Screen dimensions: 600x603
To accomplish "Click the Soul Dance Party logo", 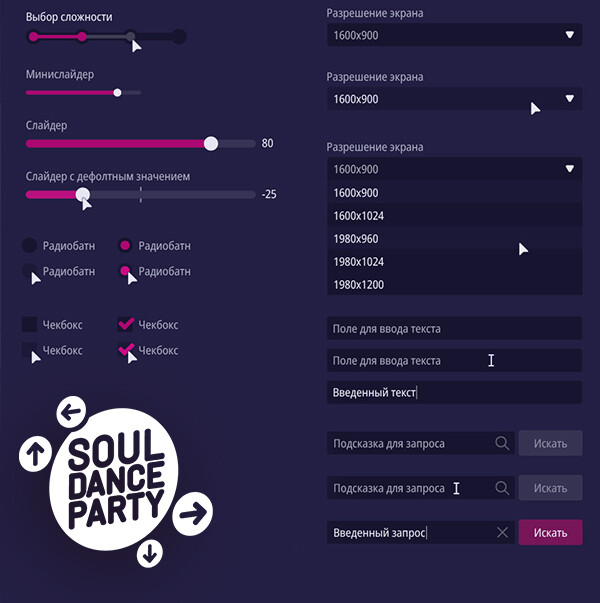I will pyautogui.click(x=113, y=482).
